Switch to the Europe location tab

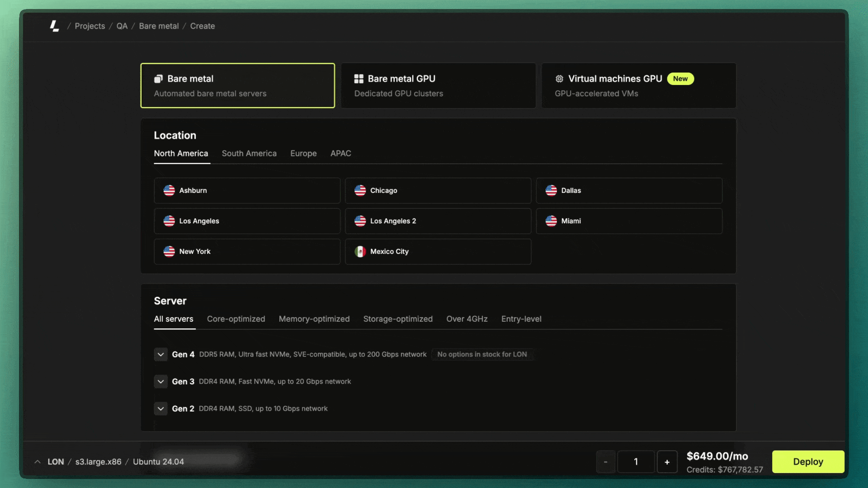(303, 153)
